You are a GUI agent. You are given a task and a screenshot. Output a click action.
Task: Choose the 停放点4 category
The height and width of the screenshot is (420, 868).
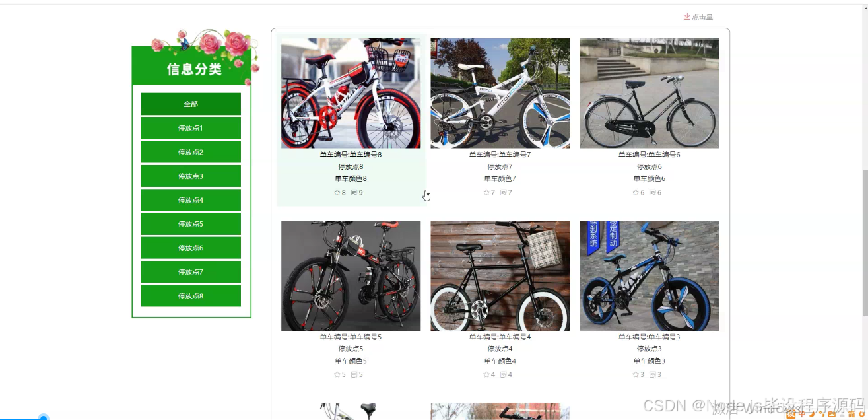click(191, 200)
